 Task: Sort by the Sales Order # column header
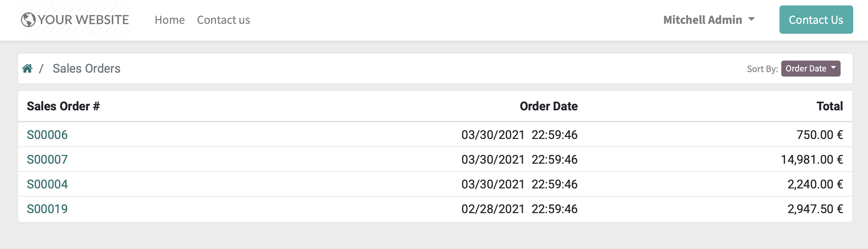(64, 106)
